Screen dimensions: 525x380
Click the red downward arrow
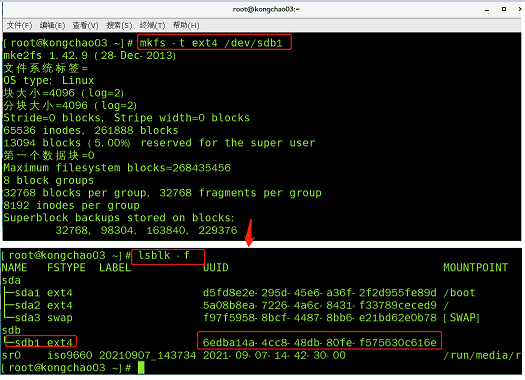(x=249, y=233)
